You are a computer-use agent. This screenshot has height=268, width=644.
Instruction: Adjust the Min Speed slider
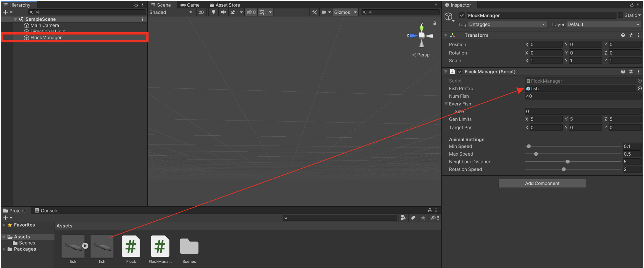[573, 146]
